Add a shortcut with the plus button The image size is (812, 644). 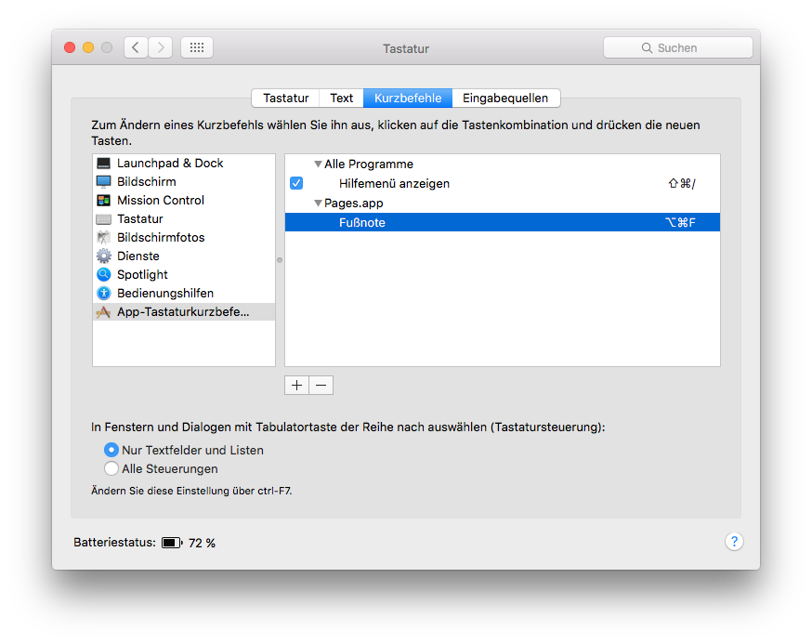pyautogui.click(x=296, y=385)
